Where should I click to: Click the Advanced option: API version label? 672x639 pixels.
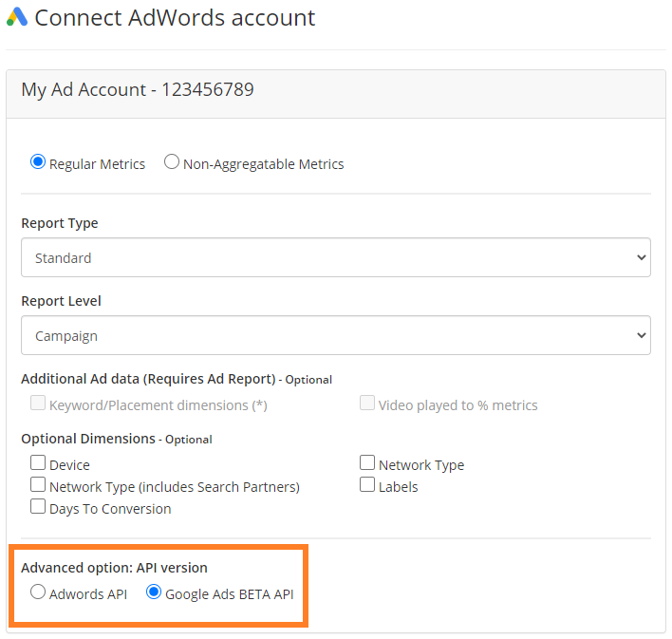pos(115,568)
